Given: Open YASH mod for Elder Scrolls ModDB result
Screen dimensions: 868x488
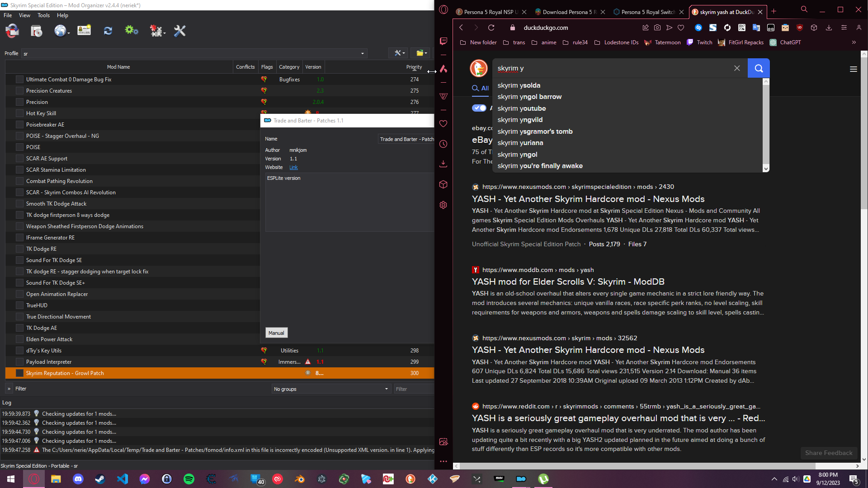Looking at the screenshot, I should click(x=568, y=282).
